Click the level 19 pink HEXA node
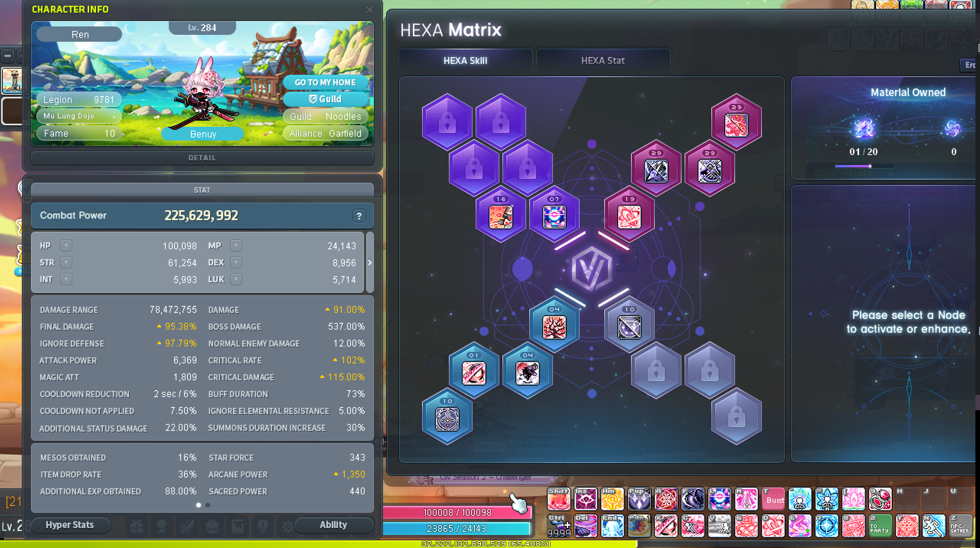 (x=629, y=215)
